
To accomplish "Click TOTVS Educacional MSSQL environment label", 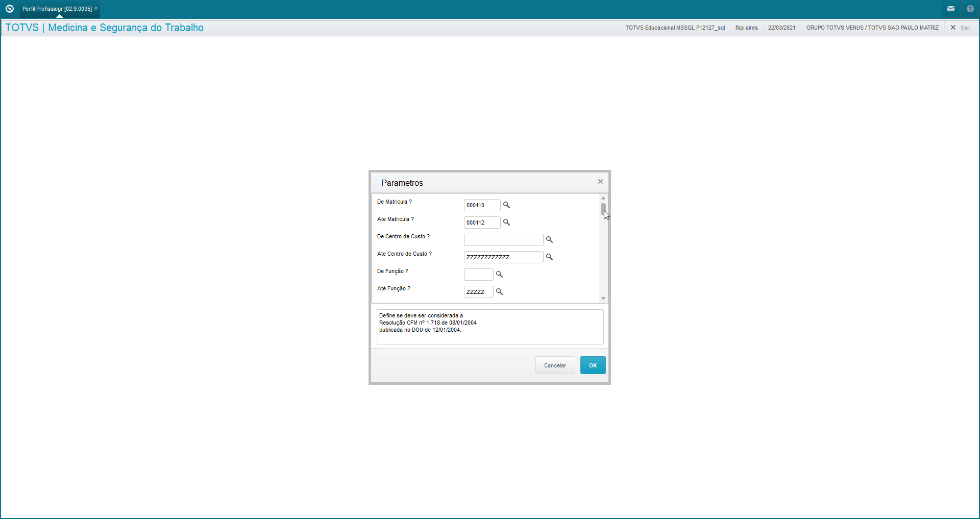I will [x=675, y=28].
